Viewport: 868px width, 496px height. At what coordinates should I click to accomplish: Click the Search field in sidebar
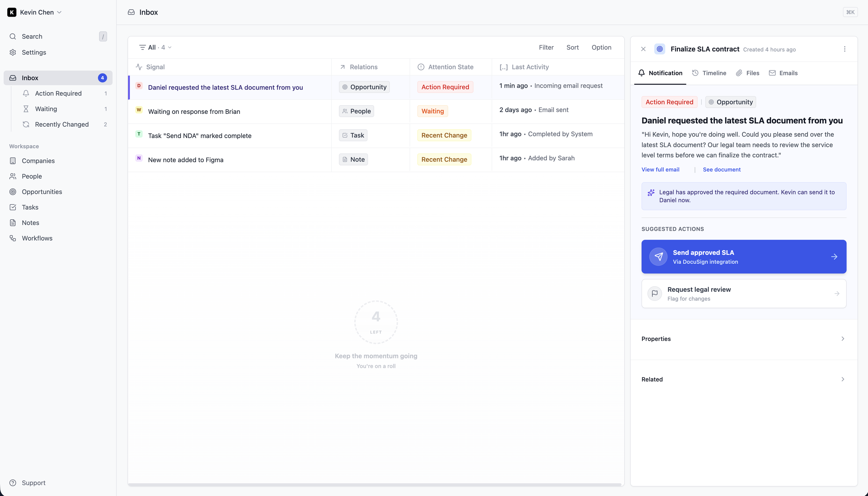[57, 36]
